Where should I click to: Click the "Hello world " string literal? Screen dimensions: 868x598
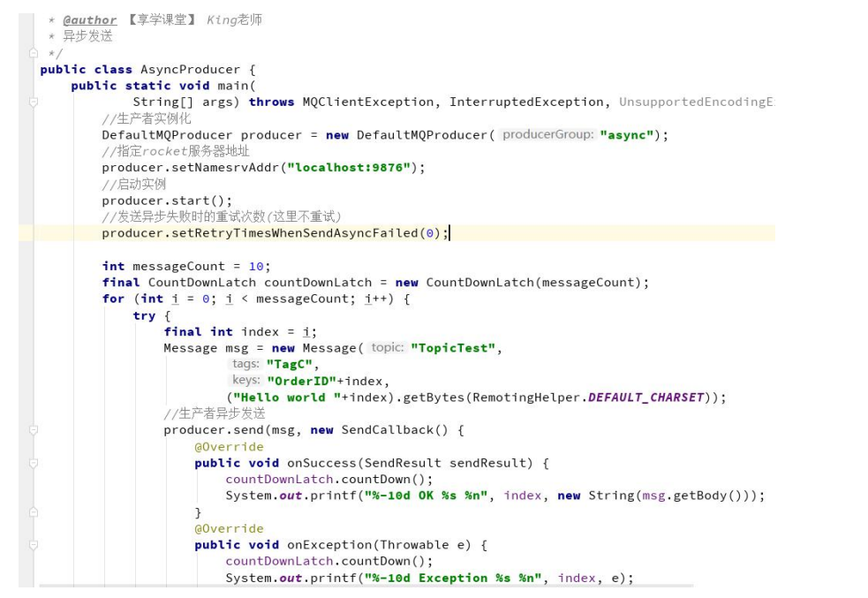pyautogui.click(x=287, y=397)
